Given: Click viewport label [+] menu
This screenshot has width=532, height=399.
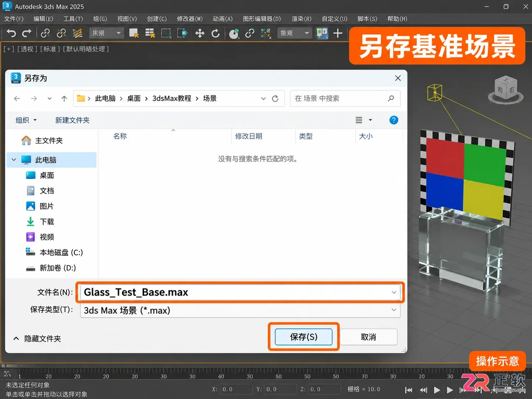Looking at the screenshot, I should pos(8,49).
